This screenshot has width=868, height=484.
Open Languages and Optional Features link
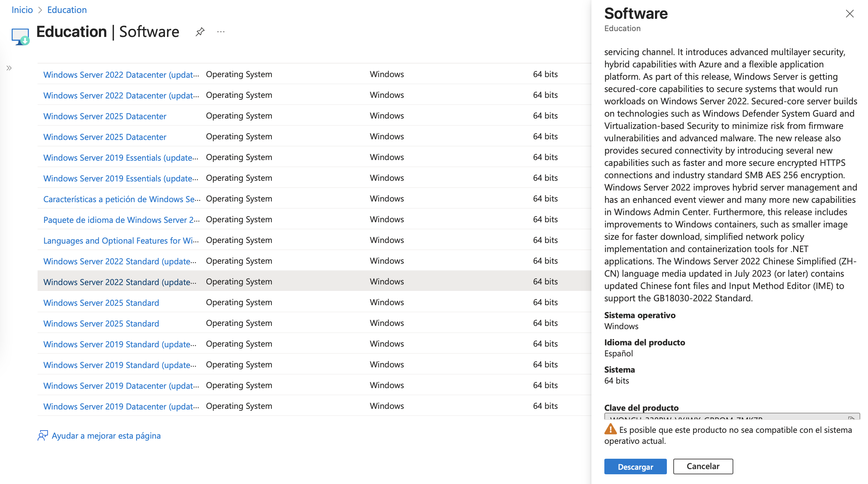(x=121, y=240)
